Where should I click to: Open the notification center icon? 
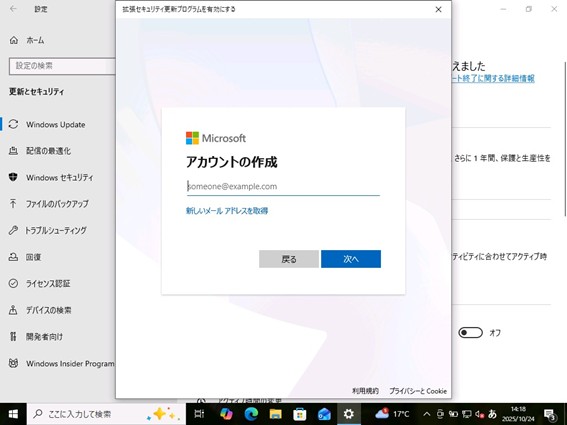(550, 414)
